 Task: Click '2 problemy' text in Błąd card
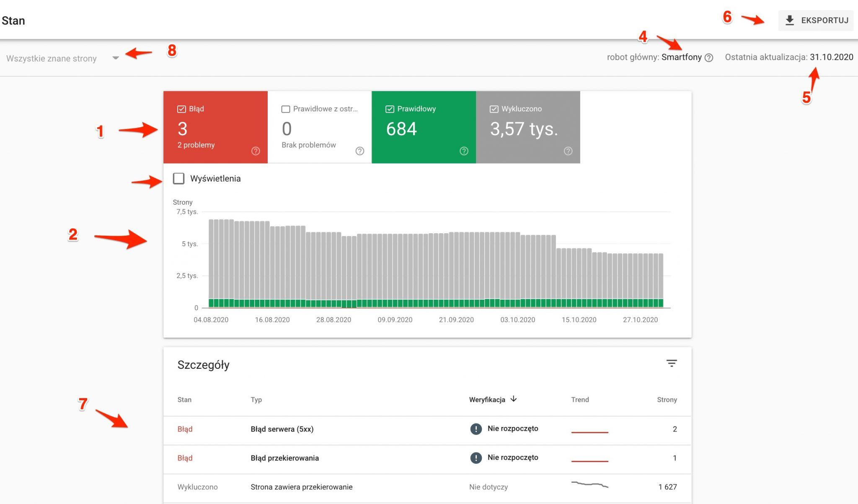point(196,145)
